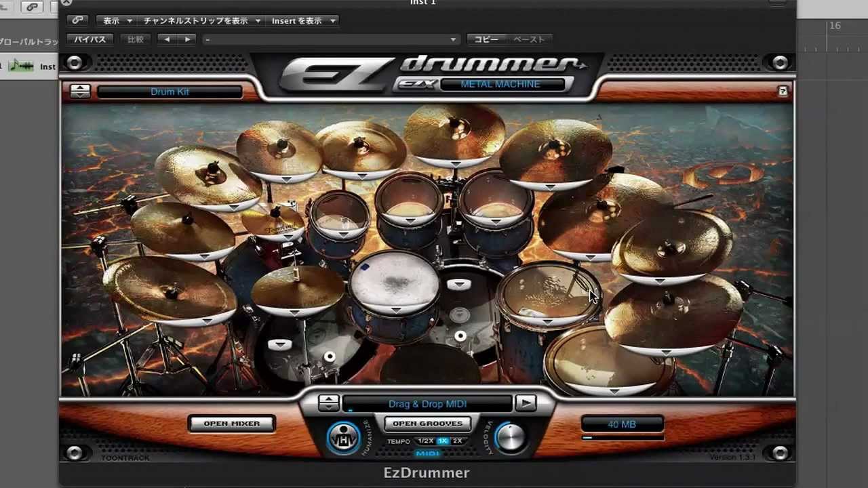This screenshot has width=868, height=488.
Task: Open the preset name dropdown
Action: click(x=332, y=39)
